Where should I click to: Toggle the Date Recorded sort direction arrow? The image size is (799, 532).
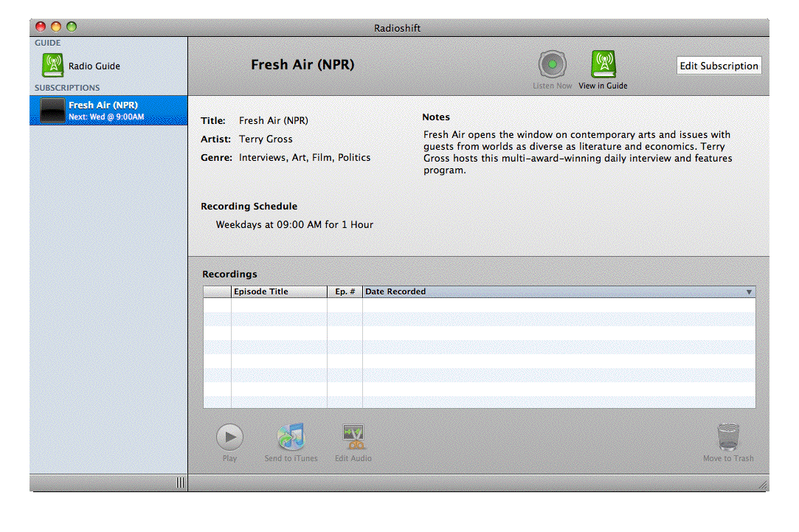pos(749,292)
